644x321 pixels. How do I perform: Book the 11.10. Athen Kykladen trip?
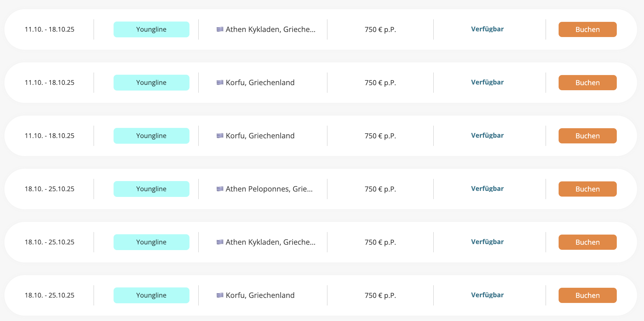587,29
